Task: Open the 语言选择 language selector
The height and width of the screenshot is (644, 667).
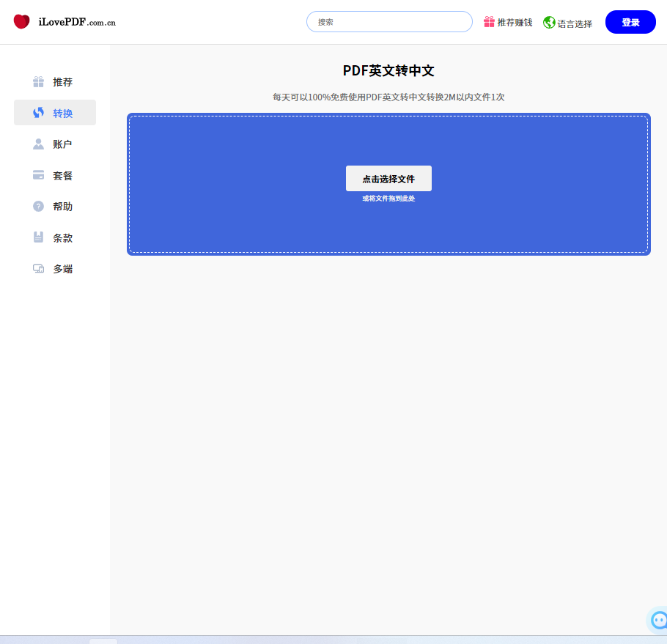Action: click(x=575, y=23)
